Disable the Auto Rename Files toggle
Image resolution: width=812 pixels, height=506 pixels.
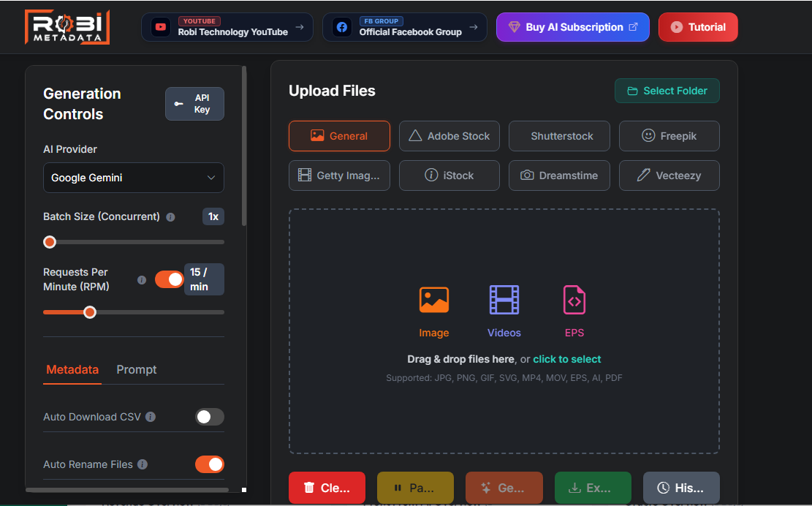tap(209, 464)
